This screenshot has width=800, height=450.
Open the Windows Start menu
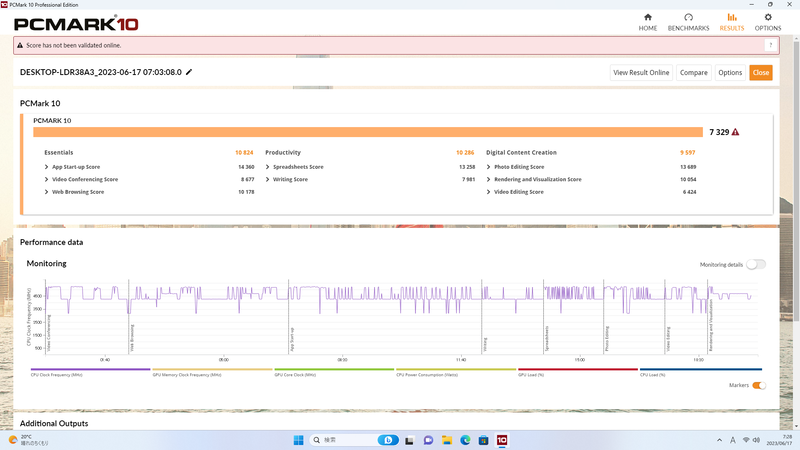[x=298, y=440]
